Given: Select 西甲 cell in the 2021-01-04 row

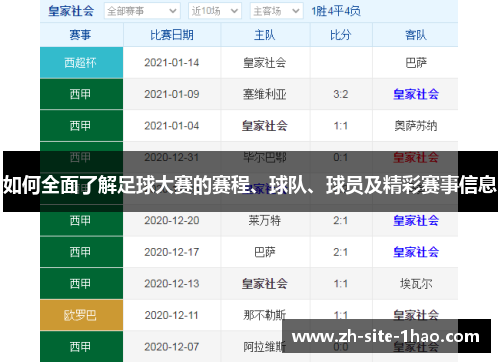Looking at the screenshot, I should click(x=81, y=126).
